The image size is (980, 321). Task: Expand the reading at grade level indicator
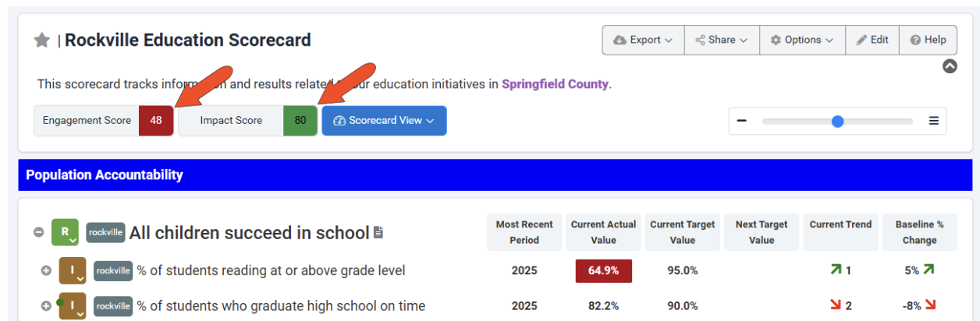tap(46, 270)
